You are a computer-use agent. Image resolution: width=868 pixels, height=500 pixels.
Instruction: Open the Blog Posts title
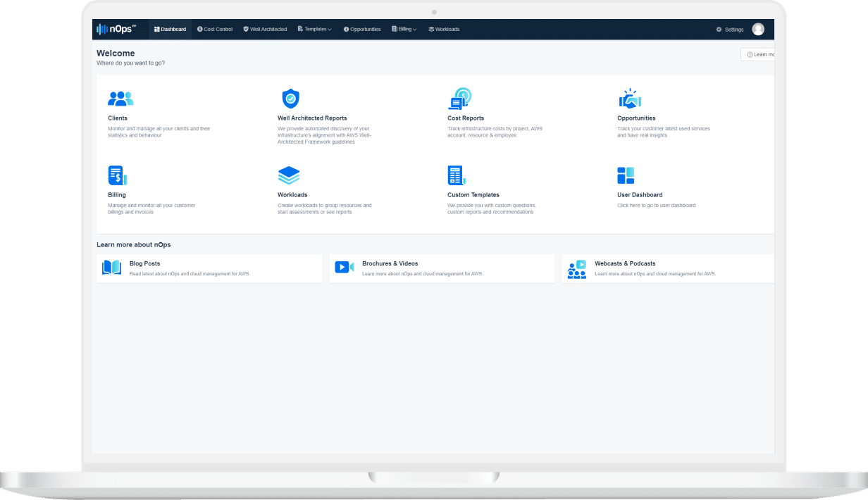coord(144,263)
